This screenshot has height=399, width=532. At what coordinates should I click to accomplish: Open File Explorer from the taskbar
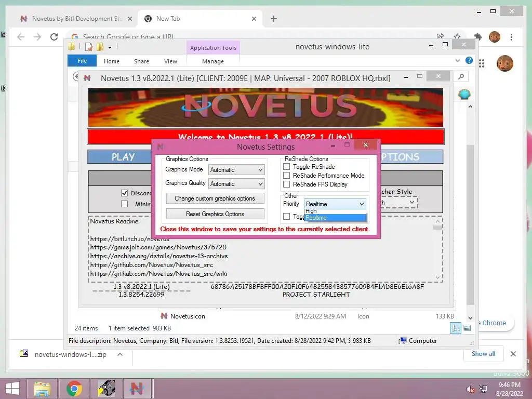(42, 389)
